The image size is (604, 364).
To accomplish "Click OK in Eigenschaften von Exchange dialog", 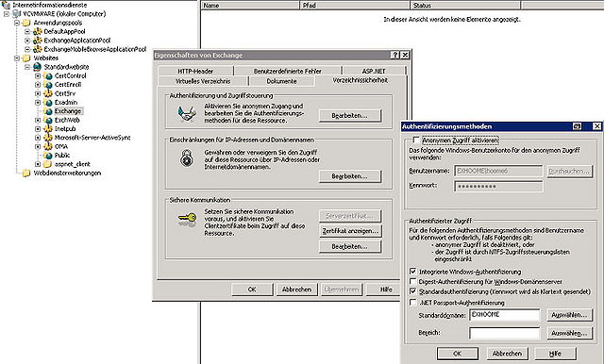I will click(252, 290).
